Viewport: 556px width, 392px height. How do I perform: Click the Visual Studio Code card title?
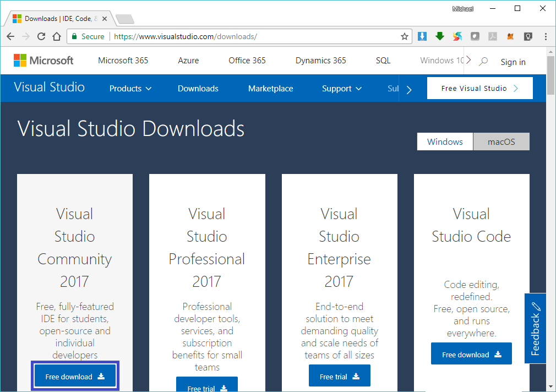click(471, 225)
